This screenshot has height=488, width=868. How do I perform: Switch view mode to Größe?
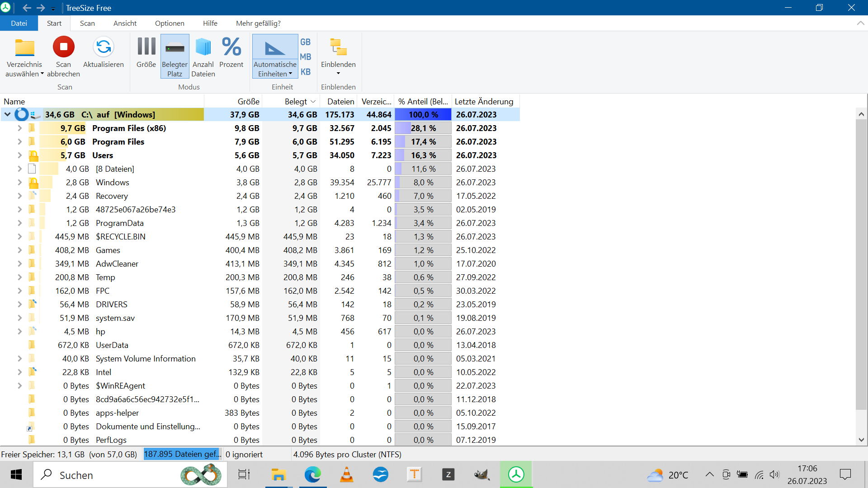146,56
